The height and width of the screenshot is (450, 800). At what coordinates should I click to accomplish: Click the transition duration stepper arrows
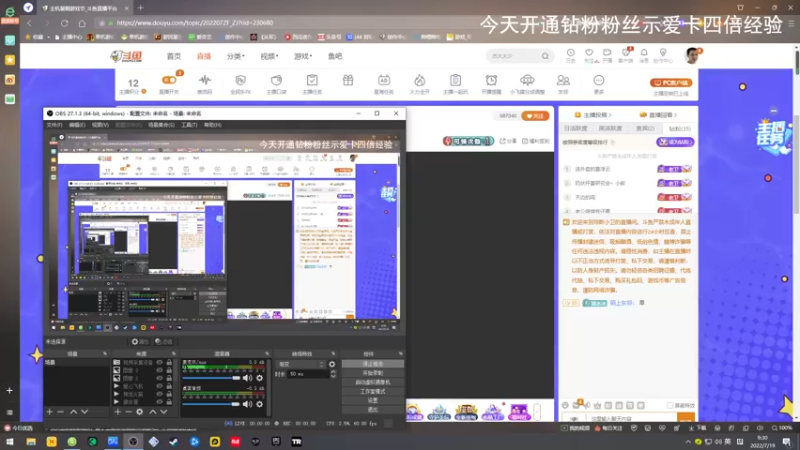(x=333, y=374)
